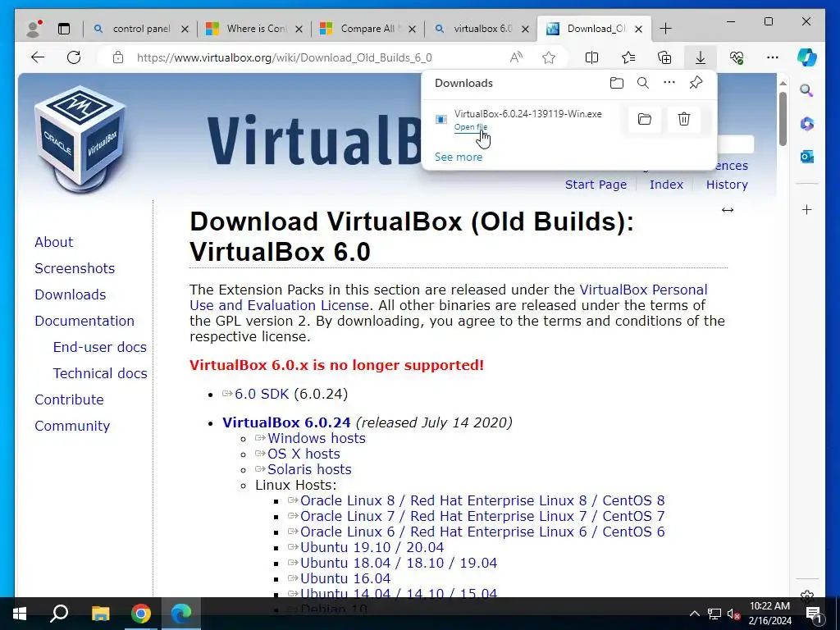Refresh the page
Image resolution: width=840 pixels, height=630 pixels.
[74, 57]
